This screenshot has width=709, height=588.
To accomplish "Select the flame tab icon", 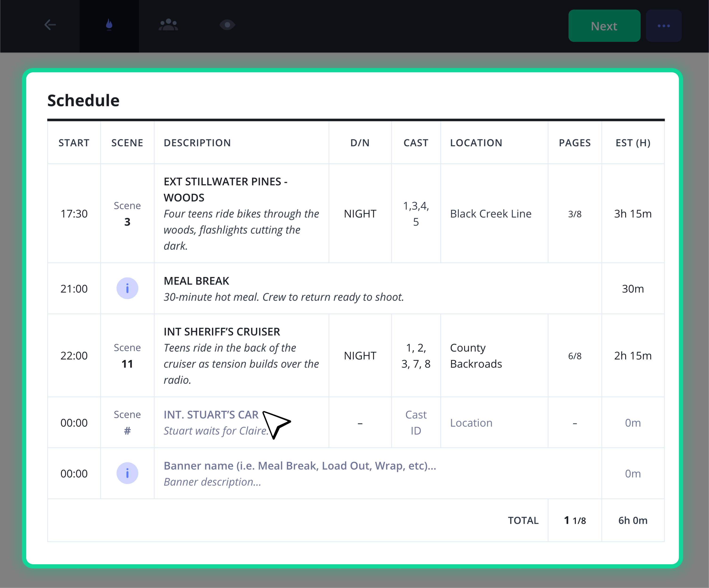I will pyautogui.click(x=109, y=25).
